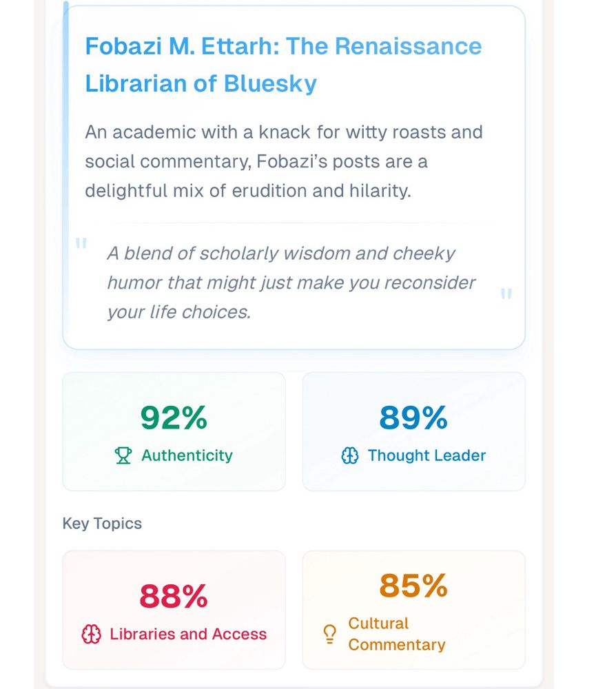Viewport: 616px width, 689px height.
Task: Click the closing quotation mark icon
Action: click(x=506, y=294)
